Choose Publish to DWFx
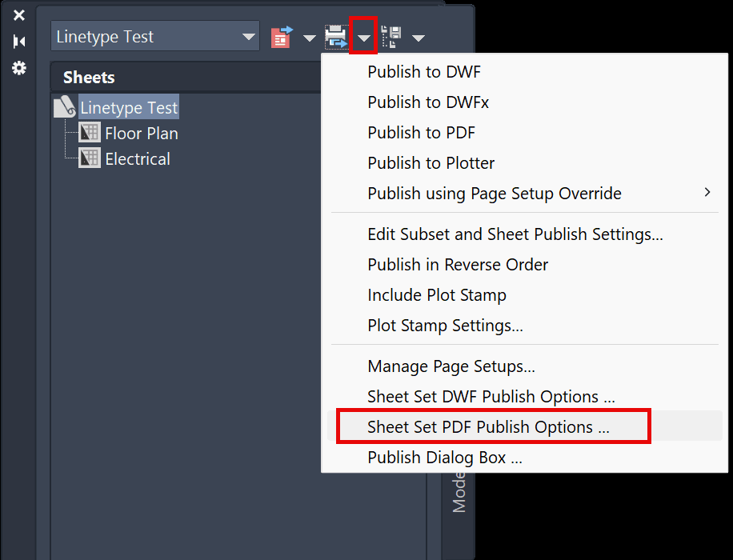 pos(524,102)
